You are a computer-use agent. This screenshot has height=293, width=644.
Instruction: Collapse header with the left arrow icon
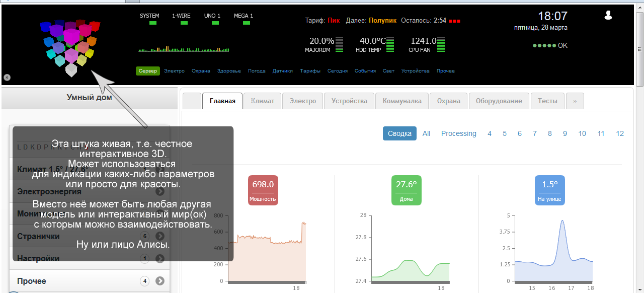(x=7, y=78)
